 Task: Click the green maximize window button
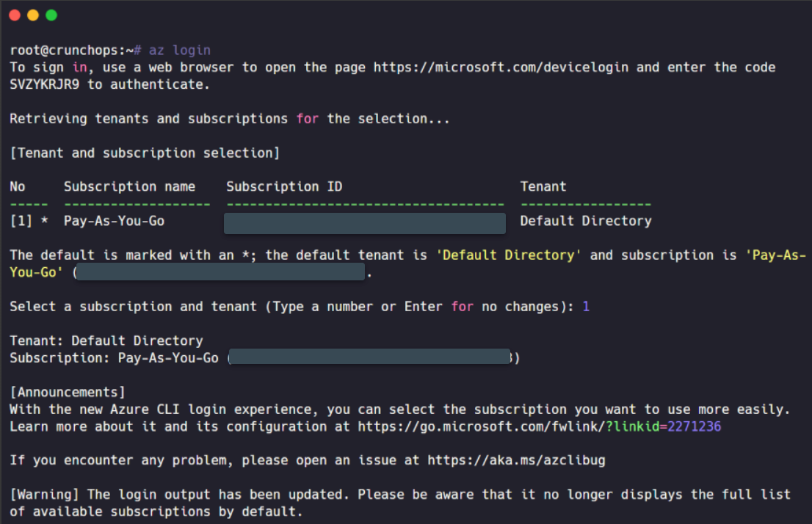click(51, 15)
